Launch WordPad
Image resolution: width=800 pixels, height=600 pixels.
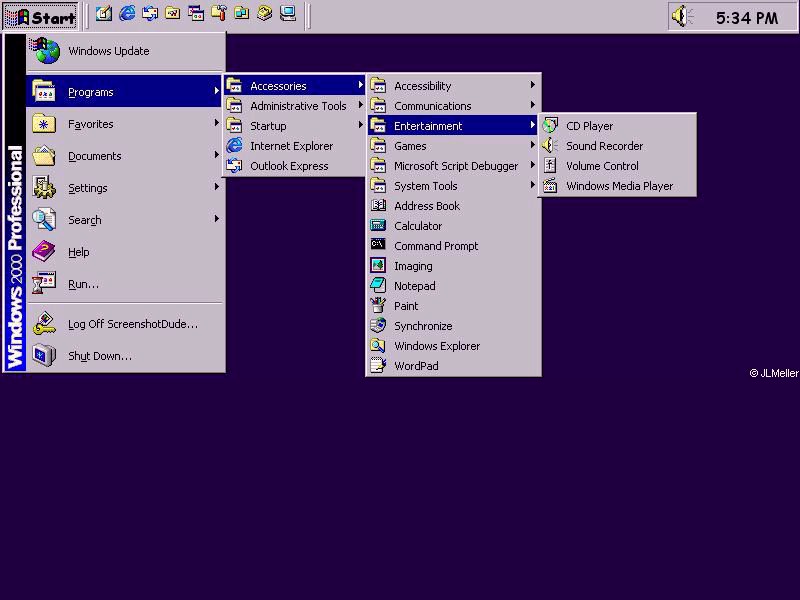pyautogui.click(x=453, y=366)
